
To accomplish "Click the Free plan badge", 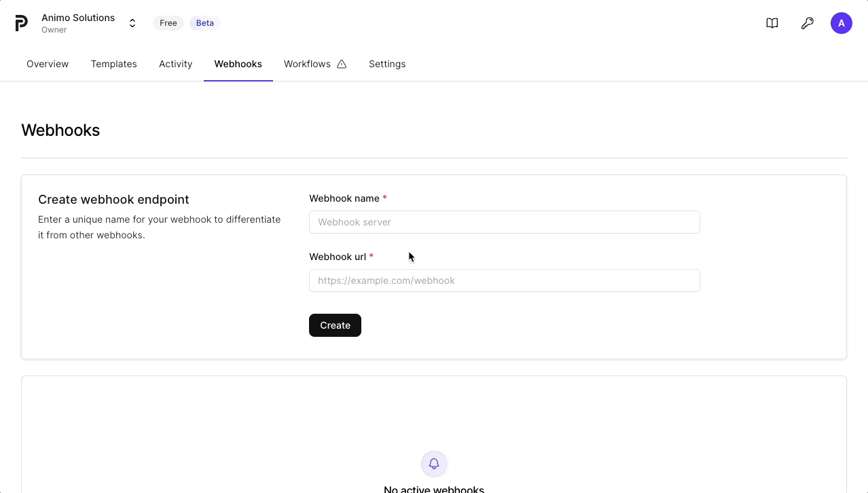I will (168, 22).
